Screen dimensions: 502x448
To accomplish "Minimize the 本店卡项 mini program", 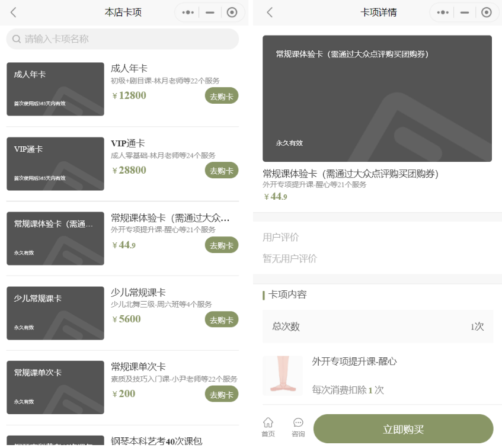I will tap(210, 12).
